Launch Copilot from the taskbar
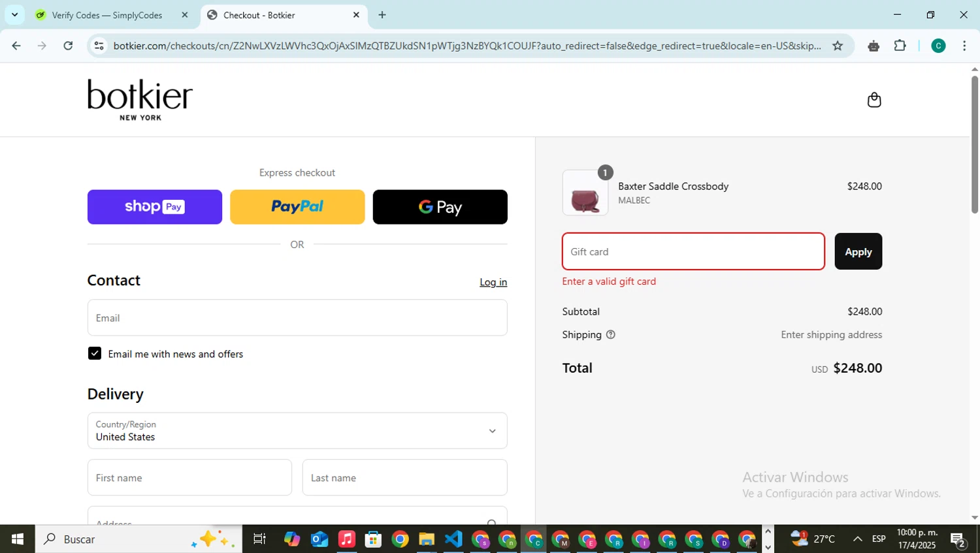Image resolution: width=980 pixels, height=553 pixels. [292, 539]
